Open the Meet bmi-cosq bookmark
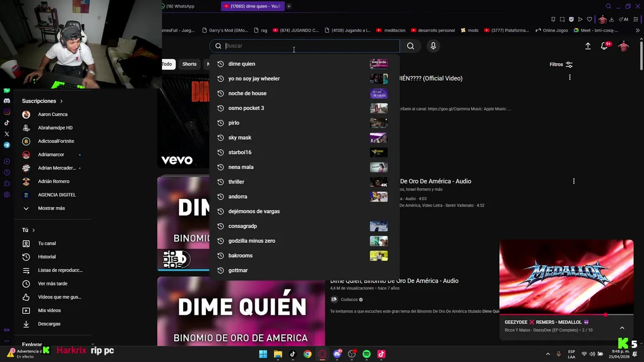 pyautogui.click(x=596, y=30)
